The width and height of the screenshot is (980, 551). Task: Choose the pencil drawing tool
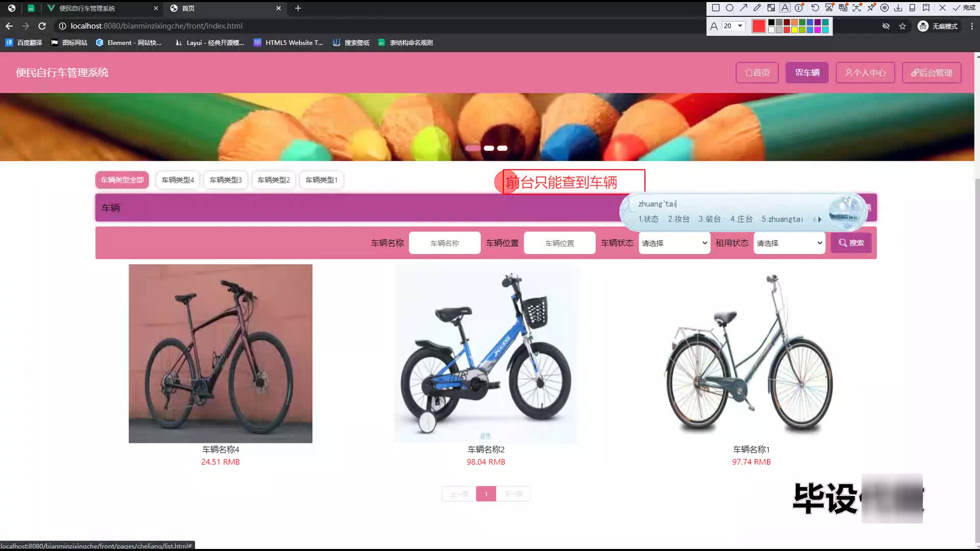coord(757,8)
